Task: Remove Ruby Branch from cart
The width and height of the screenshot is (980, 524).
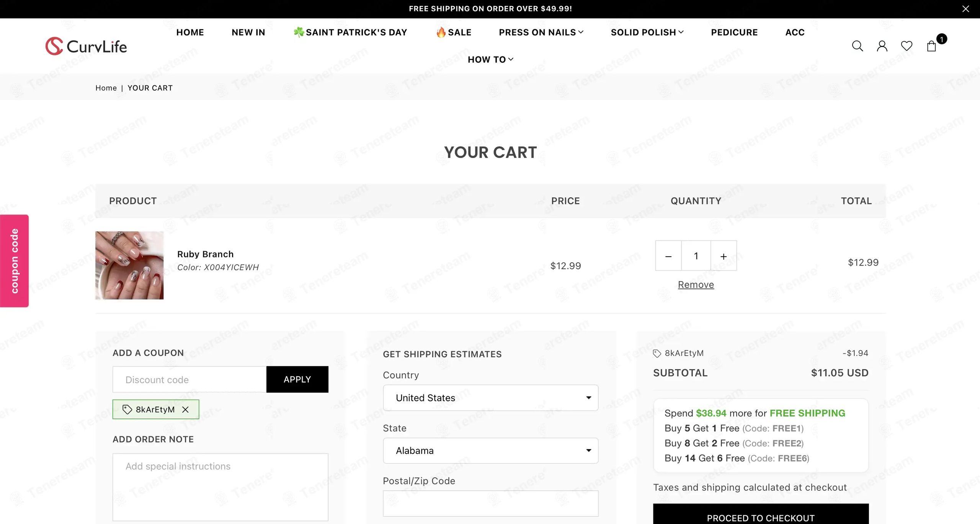Action: pyautogui.click(x=696, y=285)
